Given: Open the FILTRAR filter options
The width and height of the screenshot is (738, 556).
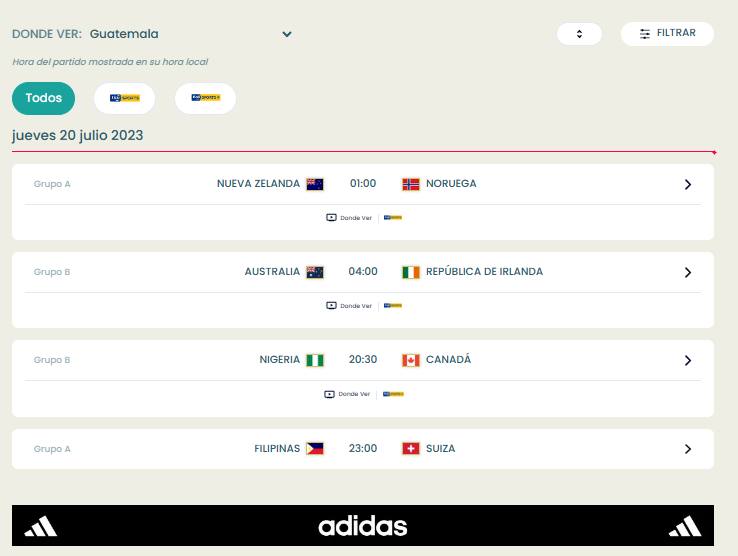Looking at the screenshot, I should click(667, 33).
